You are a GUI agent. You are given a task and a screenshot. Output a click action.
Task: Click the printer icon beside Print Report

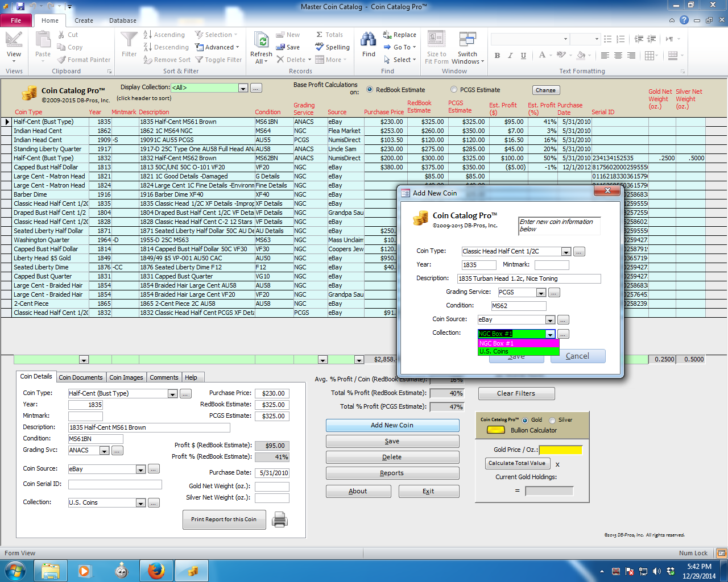click(280, 519)
